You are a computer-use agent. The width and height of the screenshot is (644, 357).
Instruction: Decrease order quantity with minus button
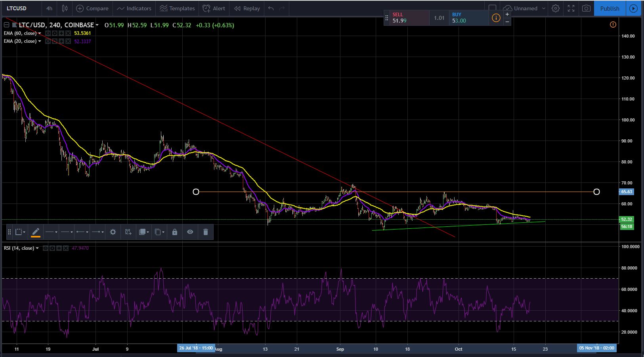(507, 21)
